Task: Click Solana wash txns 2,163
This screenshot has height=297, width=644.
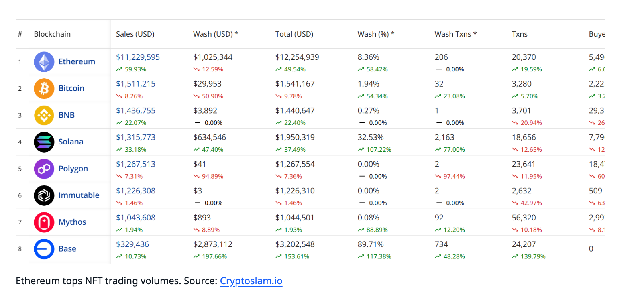Action: click(x=444, y=137)
